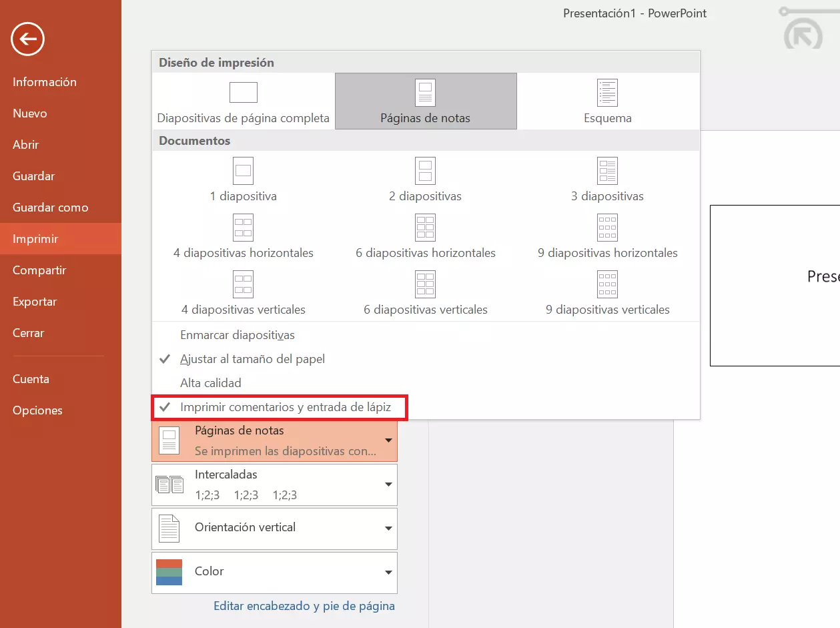Open the Cuenta page
This screenshot has width=840, height=628.
point(61,379)
